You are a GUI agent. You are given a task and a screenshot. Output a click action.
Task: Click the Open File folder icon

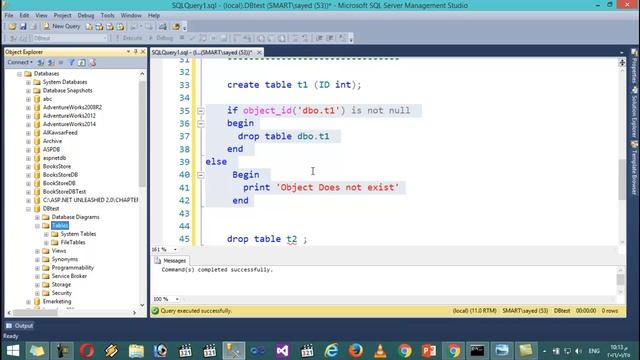tap(12, 27)
